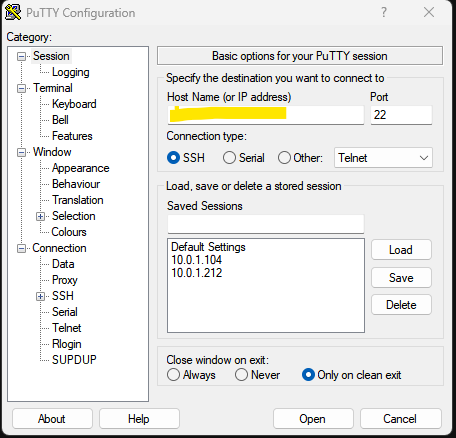Screen dimensions: 456x438
Task: Choose Only on clean exit option
Action: tap(308, 375)
